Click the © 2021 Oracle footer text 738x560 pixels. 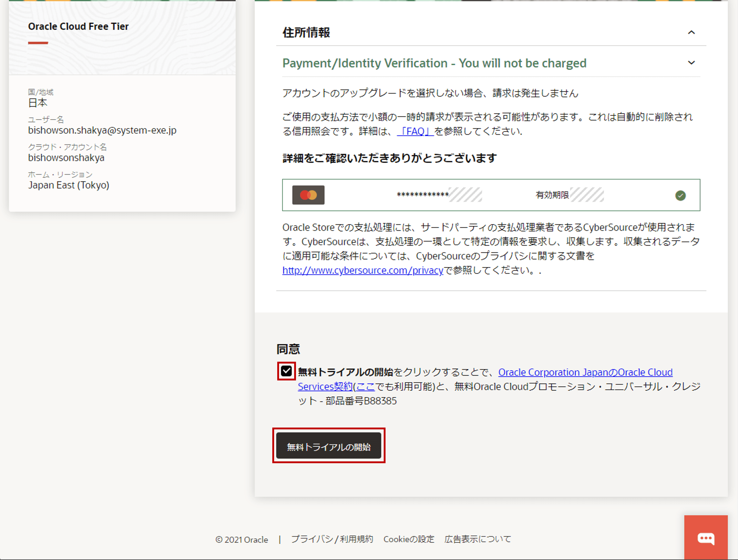click(x=242, y=540)
